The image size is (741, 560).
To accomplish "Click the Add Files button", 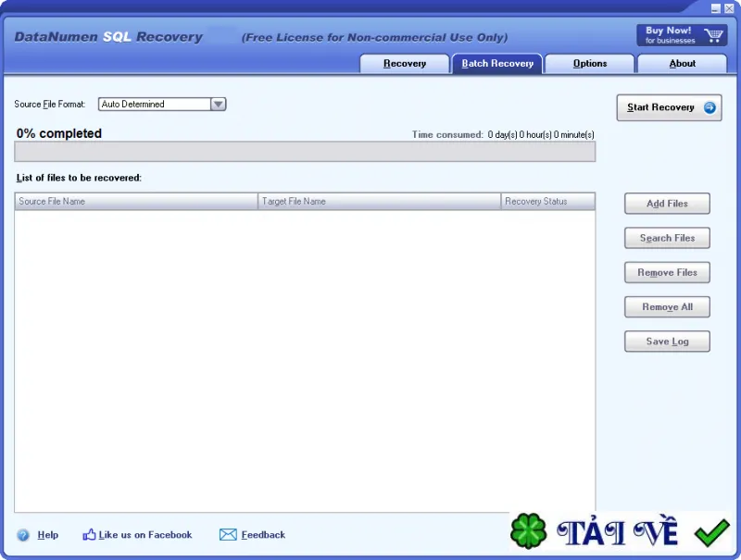I will click(x=667, y=204).
